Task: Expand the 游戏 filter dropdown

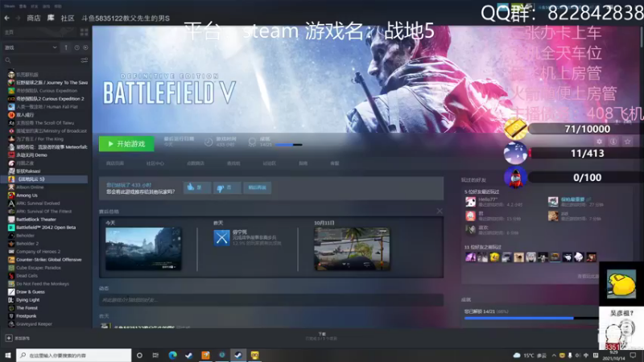Action: coord(31,47)
